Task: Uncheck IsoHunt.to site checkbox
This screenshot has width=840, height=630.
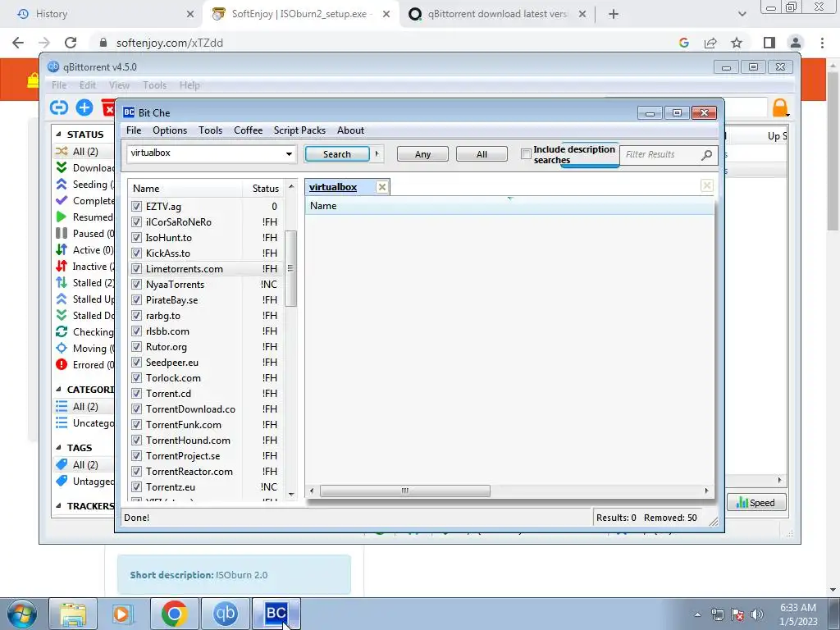Action: coord(137,237)
